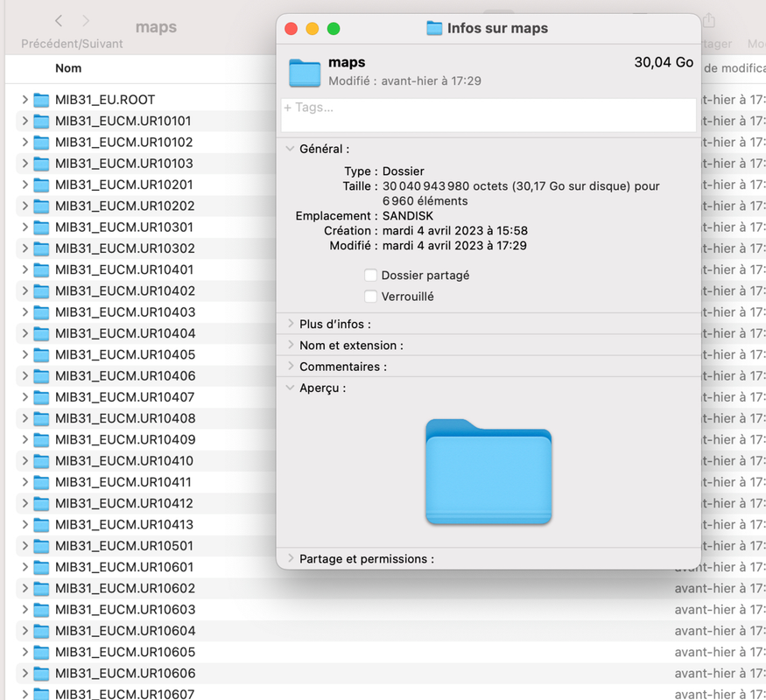
Task: Expand the MIB31_EUCM.UR10402 folder chevron
Action: (25, 290)
